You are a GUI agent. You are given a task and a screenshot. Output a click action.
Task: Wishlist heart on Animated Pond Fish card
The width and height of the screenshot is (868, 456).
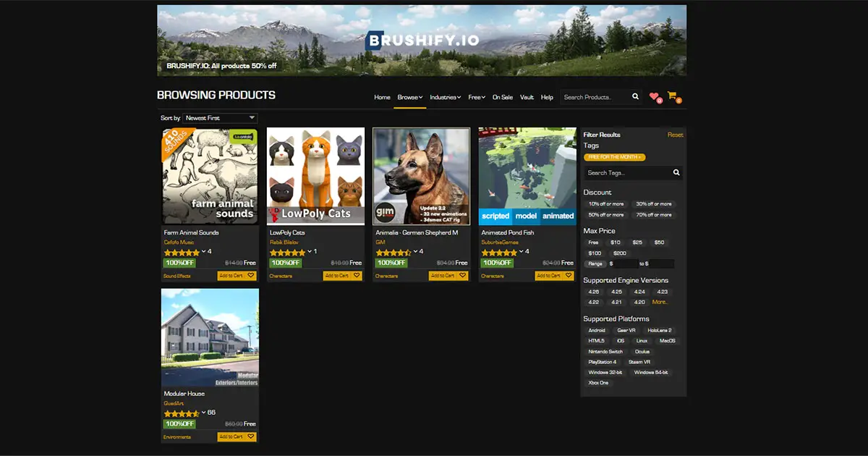click(569, 276)
